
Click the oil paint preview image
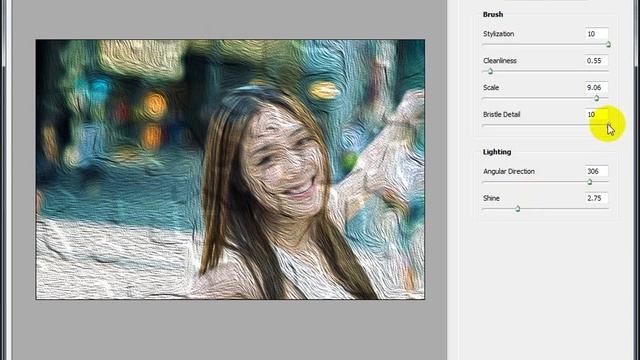coord(230,169)
